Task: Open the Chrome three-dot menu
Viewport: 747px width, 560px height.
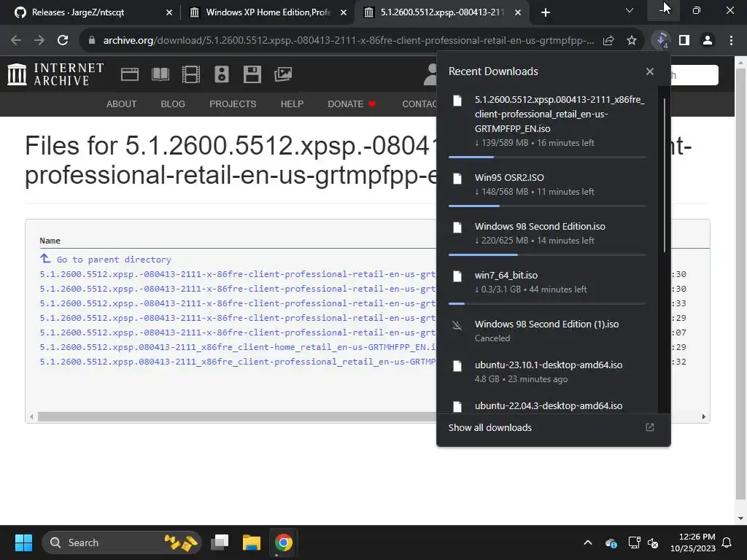Action: click(x=731, y=41)
